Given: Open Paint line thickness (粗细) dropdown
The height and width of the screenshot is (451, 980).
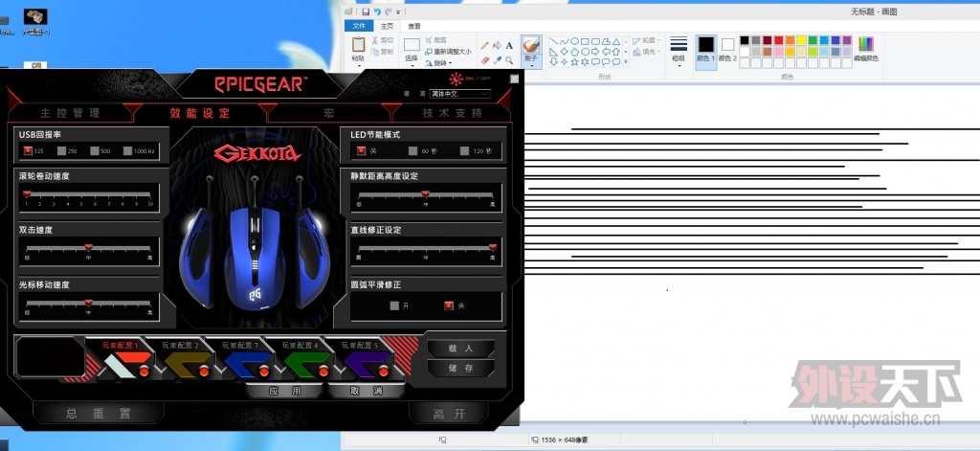Looking at the screenshot, I should 679,50.
